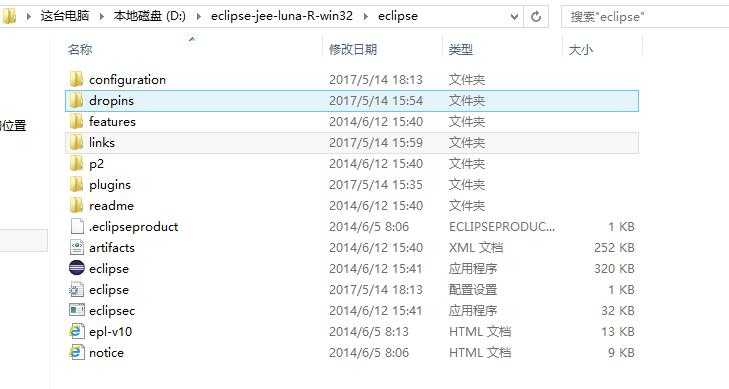
Task: Click the 2017/5/14 15:54 date cell
Action: pos(376,101)
